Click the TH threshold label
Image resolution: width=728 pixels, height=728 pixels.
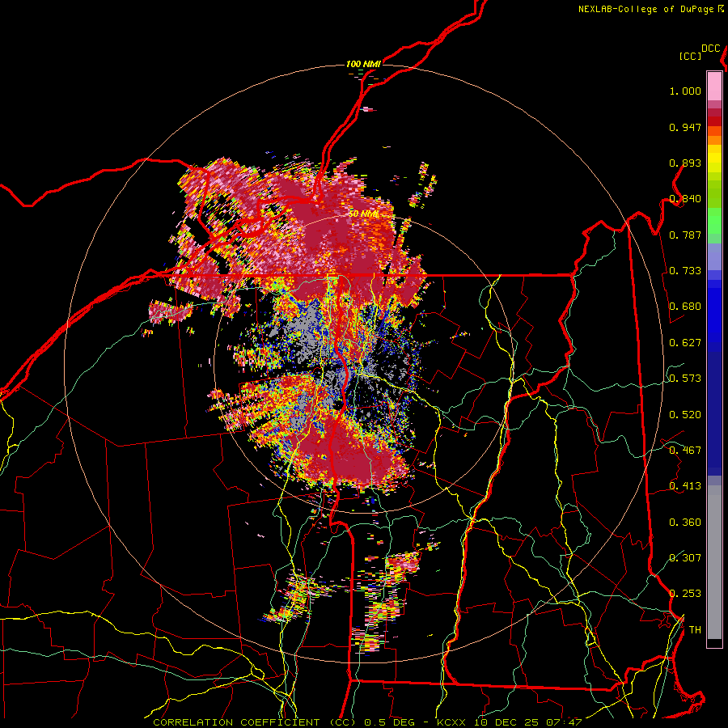[x=695, y=630]
